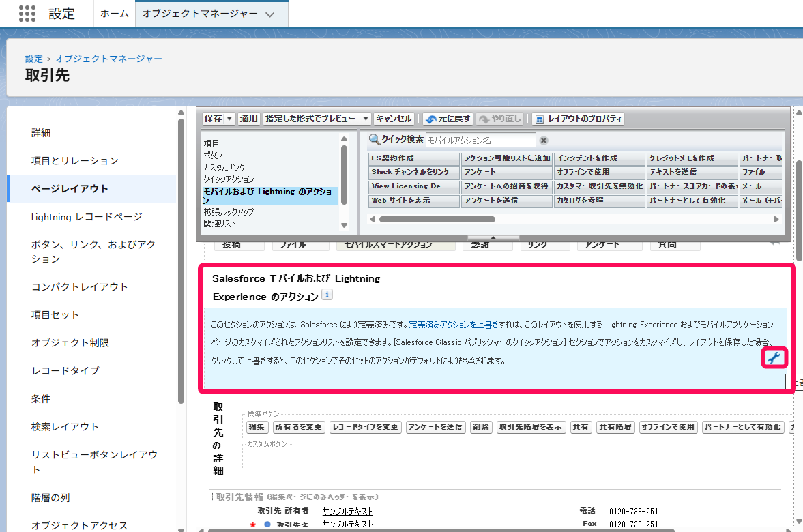803x532 pixels.
Task: Expand the オブジェクトマネージャー tab chevron
Action: 270,15
